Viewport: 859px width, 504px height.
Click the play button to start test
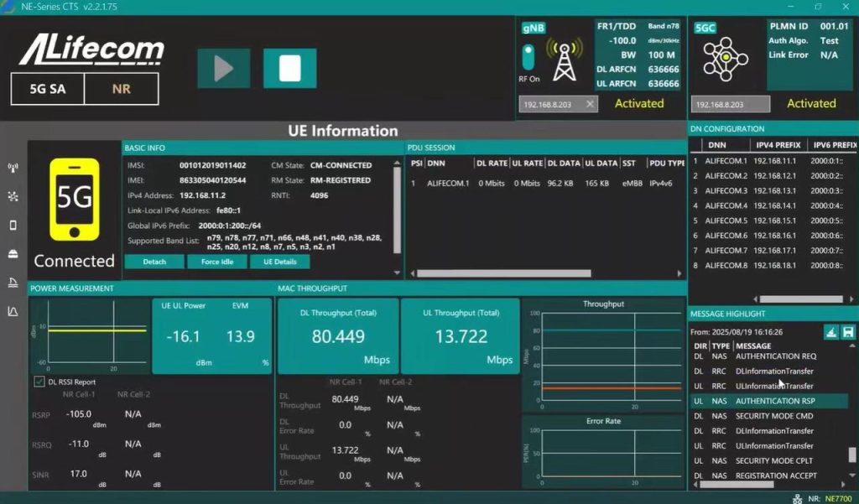223,68
